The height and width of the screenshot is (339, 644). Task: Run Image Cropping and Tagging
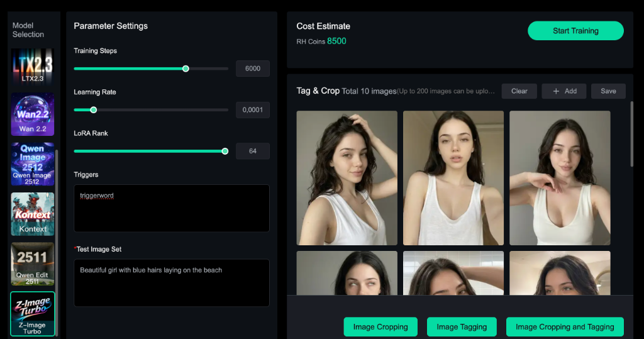pos(565,326)
